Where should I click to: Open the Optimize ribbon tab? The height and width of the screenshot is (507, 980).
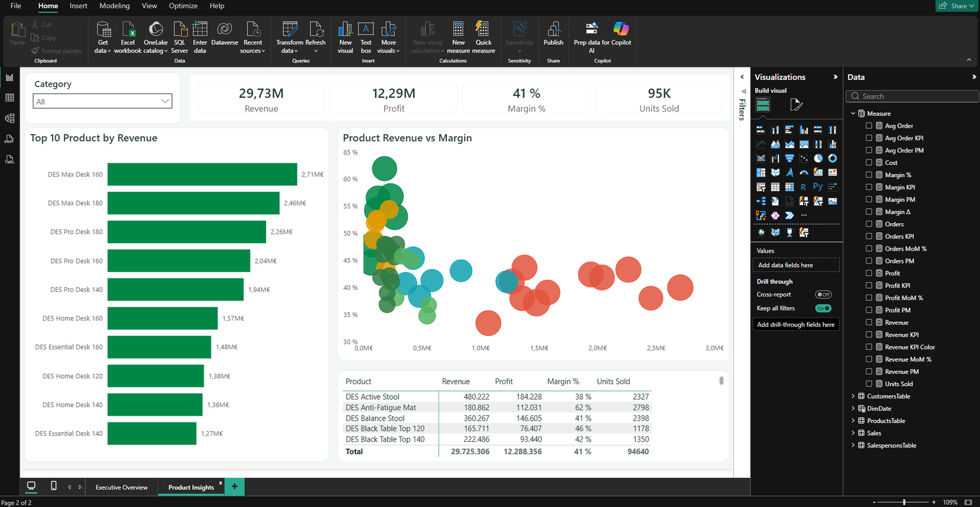click(183, 6)
